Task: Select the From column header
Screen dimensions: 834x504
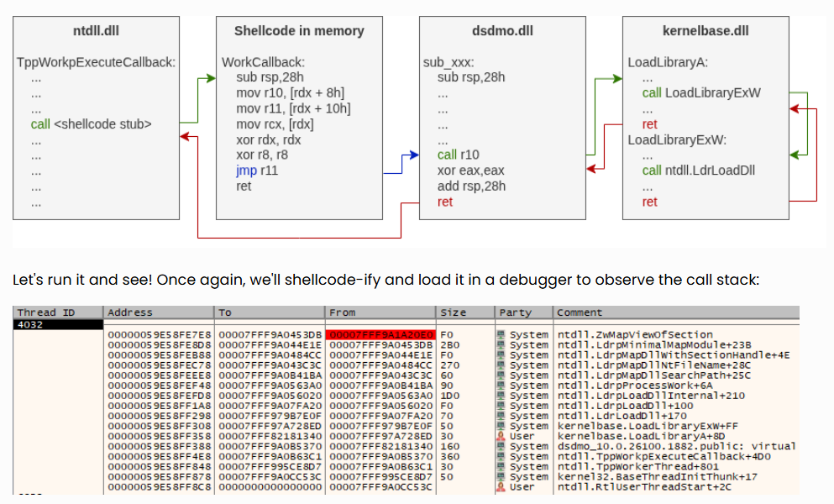Action: 343,312
